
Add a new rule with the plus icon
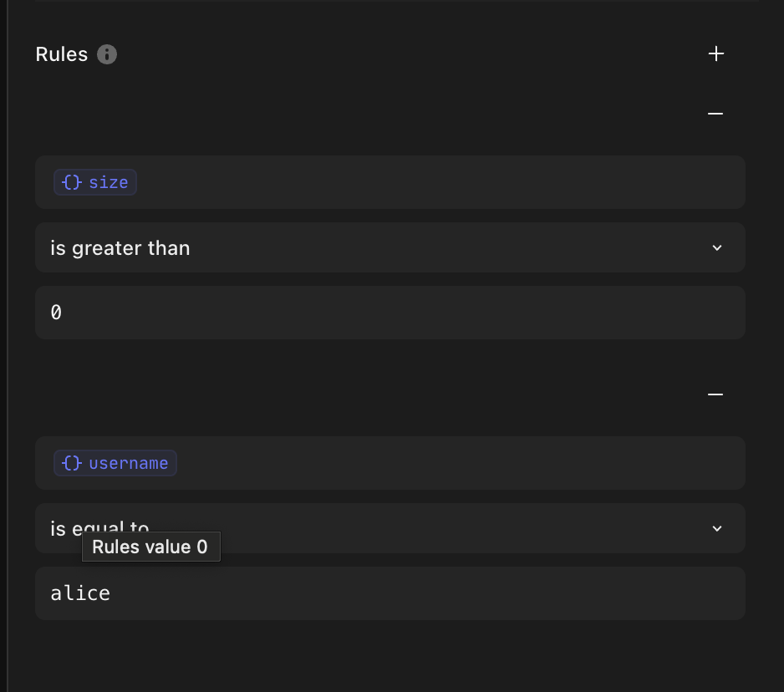(716, 53)
